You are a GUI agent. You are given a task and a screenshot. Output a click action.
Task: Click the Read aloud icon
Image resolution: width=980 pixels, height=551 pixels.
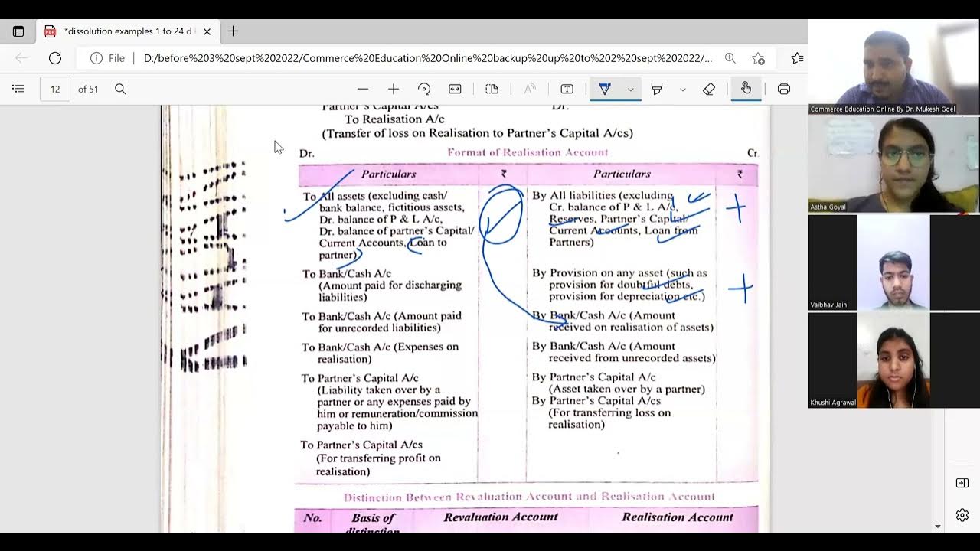(530, 89)
